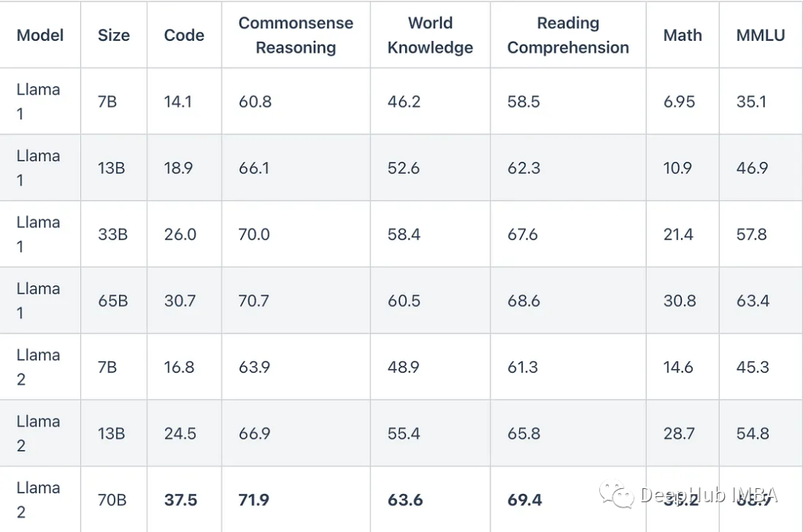
Task: Click the 65B size cell
Action: [x=113, y=301]
